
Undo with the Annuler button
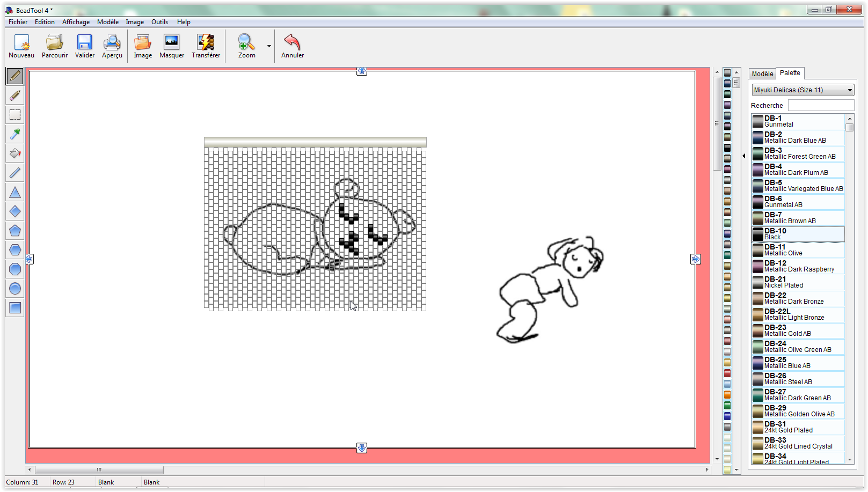tap(292, 46)
